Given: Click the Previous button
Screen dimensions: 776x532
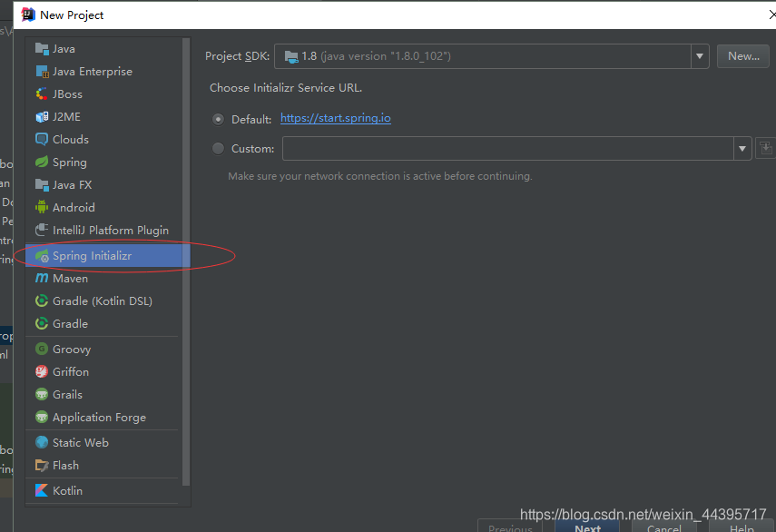Looking at the screenshot, I should 510,527.
